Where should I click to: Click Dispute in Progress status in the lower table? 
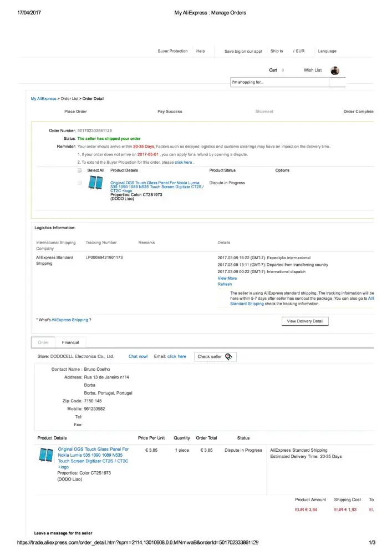pos(243,450)
